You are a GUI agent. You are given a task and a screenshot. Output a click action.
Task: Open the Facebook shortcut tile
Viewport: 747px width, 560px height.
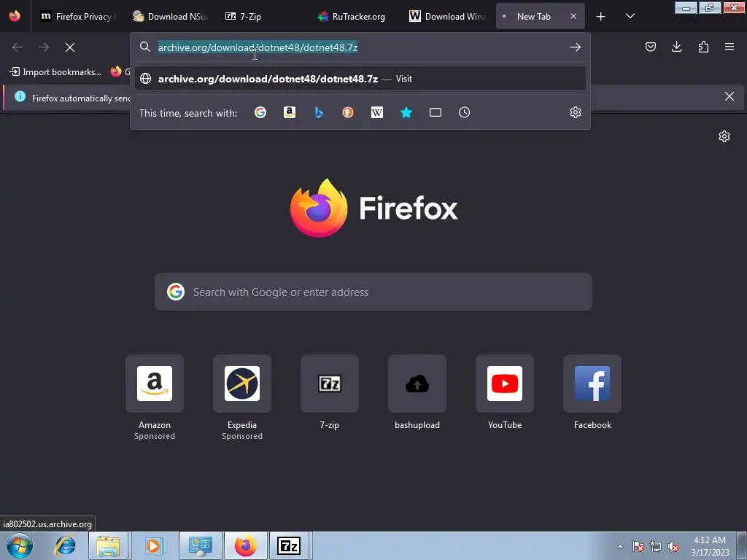[x=592, y=384]
